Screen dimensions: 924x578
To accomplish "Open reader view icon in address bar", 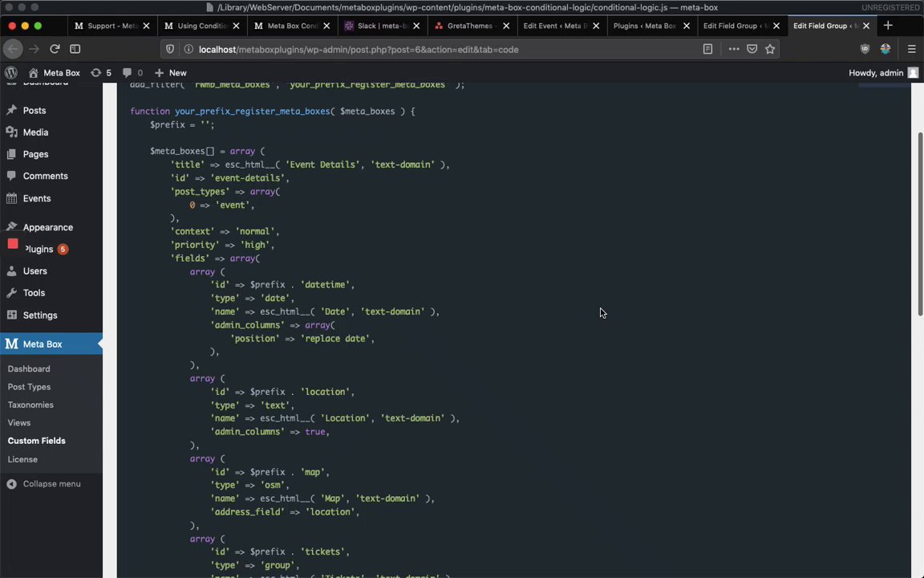I will click(x=707, y=49).
